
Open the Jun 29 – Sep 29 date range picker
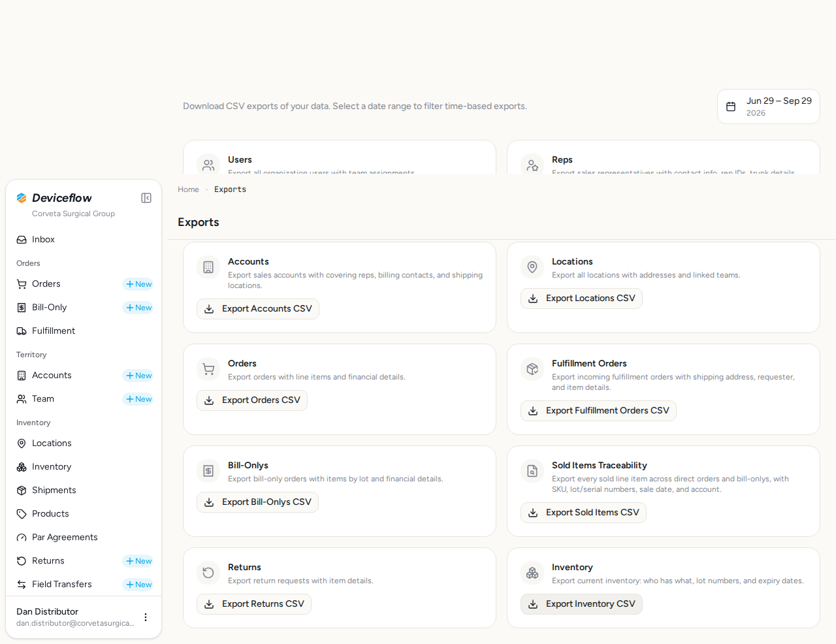(769, 106)
